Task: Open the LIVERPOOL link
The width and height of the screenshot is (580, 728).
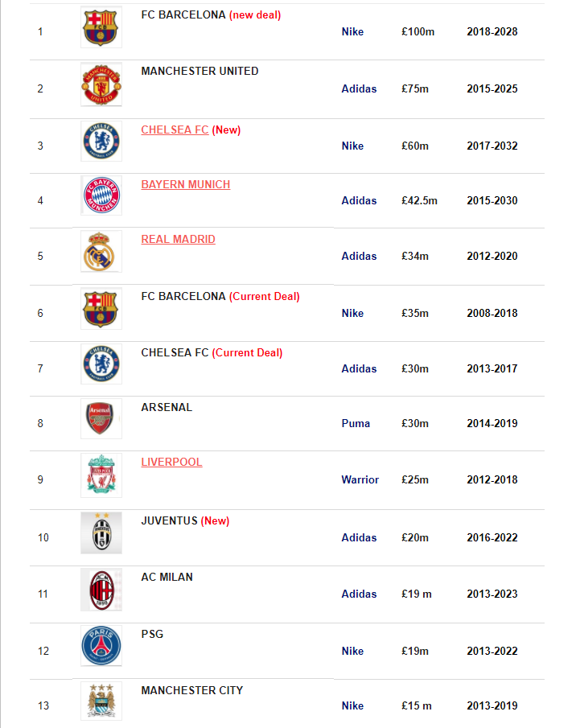Action: (x=172, y=462)
